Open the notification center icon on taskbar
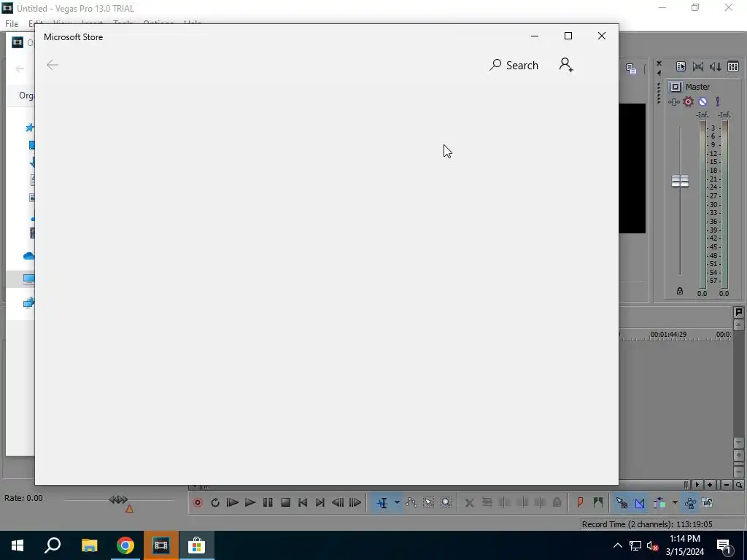The width and height of the screenshot is (747, 560). click(x=724, y=546)
